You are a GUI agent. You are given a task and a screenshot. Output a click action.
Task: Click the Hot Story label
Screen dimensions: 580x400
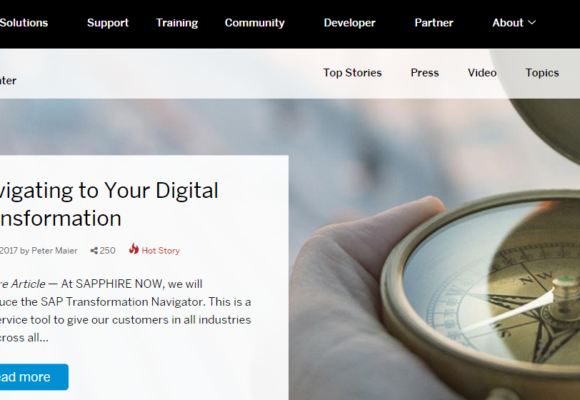pyautogui.click(x=161, y=251)
